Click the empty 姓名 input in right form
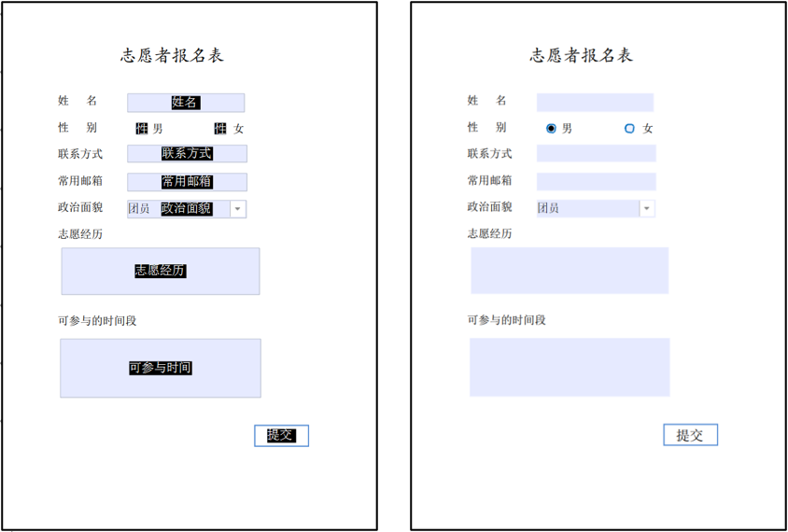Image resolution: width=788 pixels, height=532 pixels. click(595, 103)
